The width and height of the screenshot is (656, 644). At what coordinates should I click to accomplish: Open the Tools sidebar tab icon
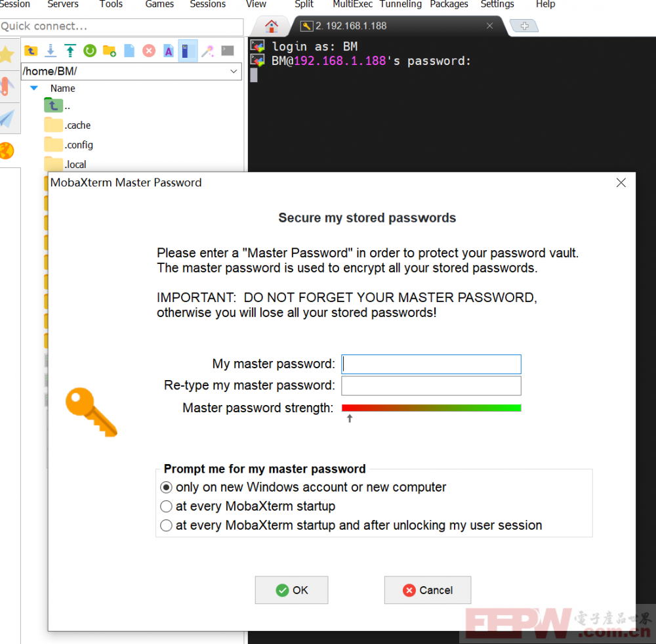[x=7, y=87]
